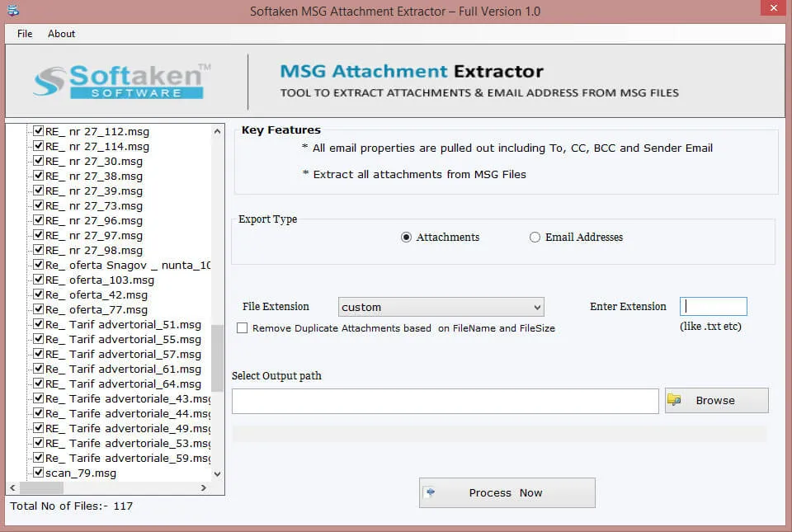Image resolution: width=792 pixels, height=532 pixels.
Task: Select Re_ Tarif advertorial_55.msg in list
Action: [123, 339]
